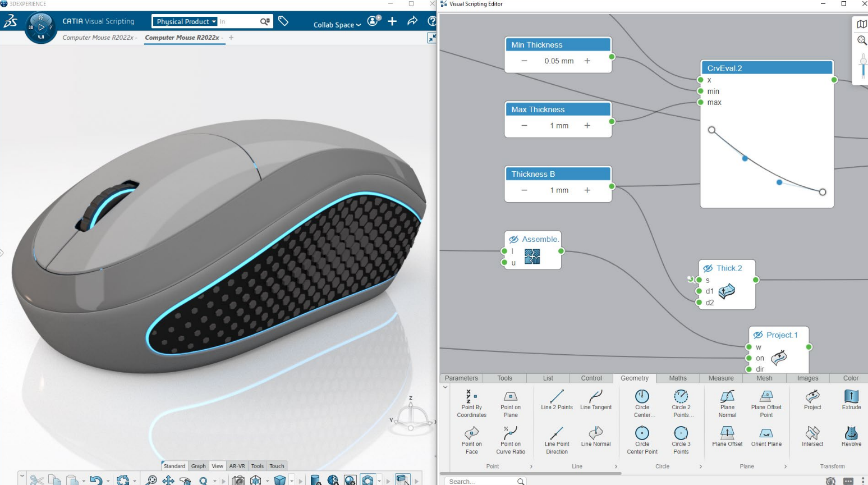Expand the Point group chevron
This screenshot has width=868, height=485.
pos(531,466)
